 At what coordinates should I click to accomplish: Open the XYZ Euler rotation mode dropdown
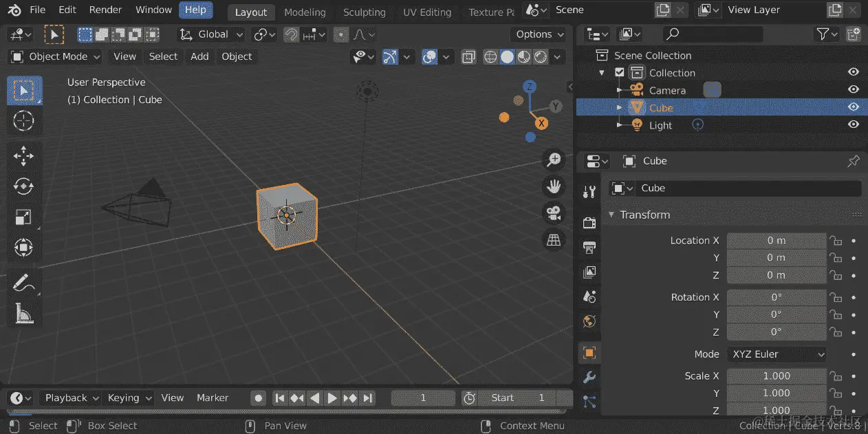776,354
